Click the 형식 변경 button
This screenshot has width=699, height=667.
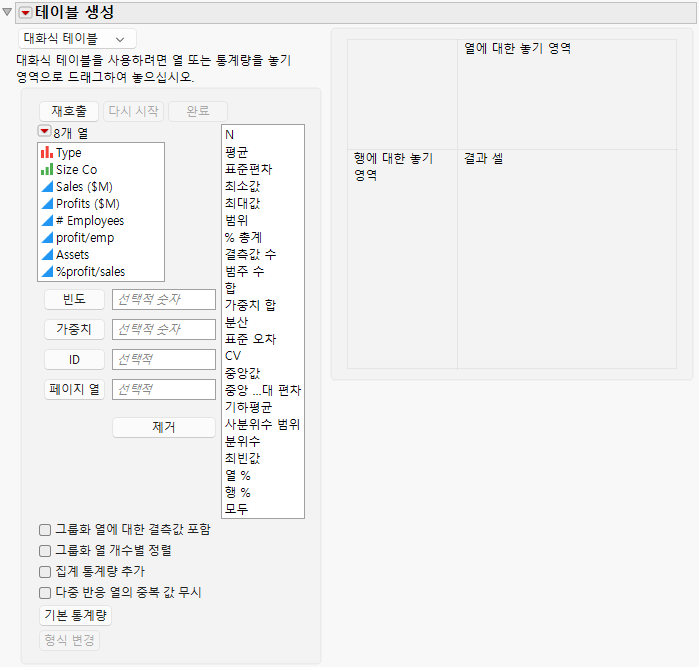70,640
